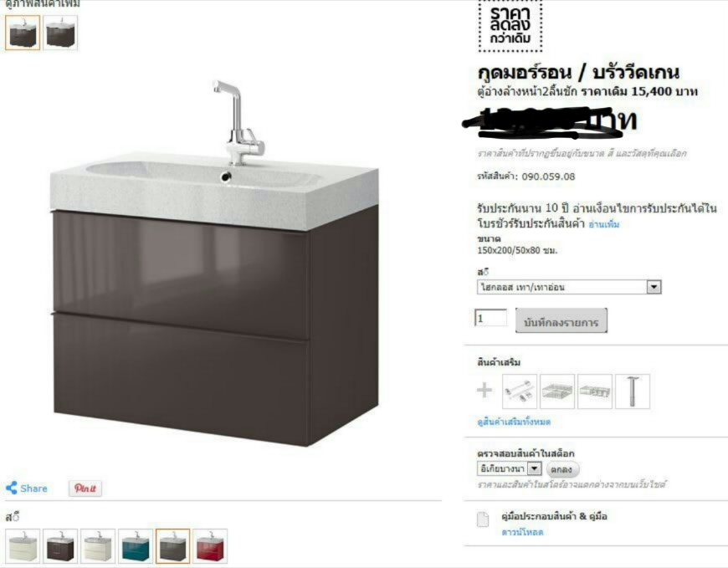Click the ดาวน์โหลด manual link
This screenshot has width=728, height=568.
coord(522,532)
